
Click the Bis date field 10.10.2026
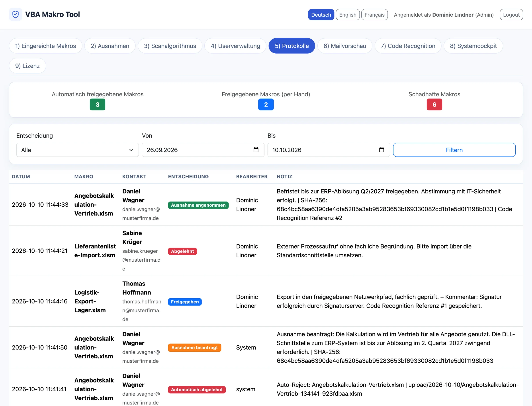[328, 150]
